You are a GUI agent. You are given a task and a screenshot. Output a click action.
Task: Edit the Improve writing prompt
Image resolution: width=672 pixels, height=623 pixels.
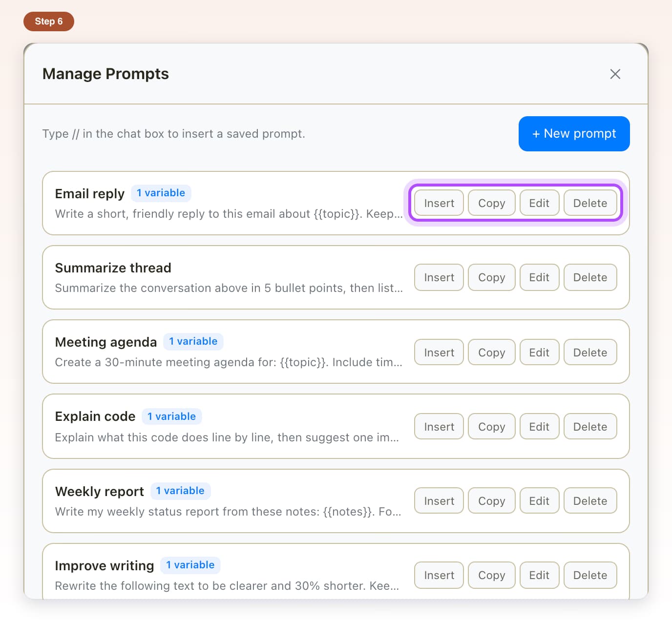[539, 575]
